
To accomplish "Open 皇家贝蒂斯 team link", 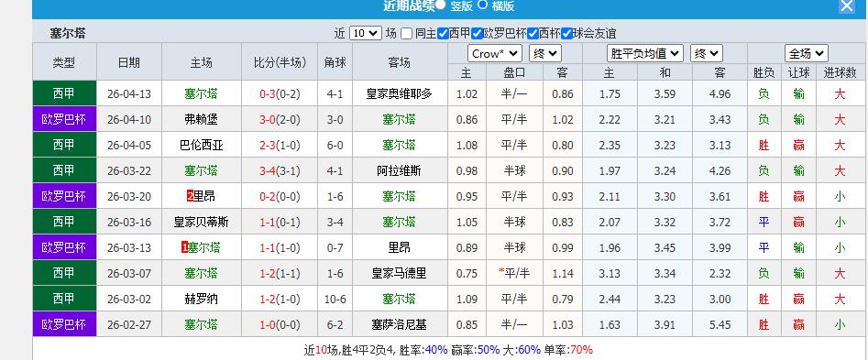I will tap(201, 223).
